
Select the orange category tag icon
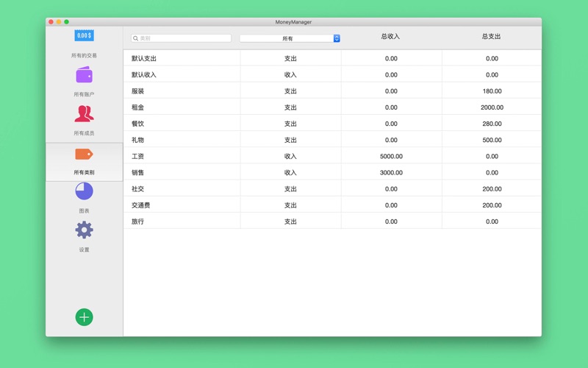click(x=84, y=154)
